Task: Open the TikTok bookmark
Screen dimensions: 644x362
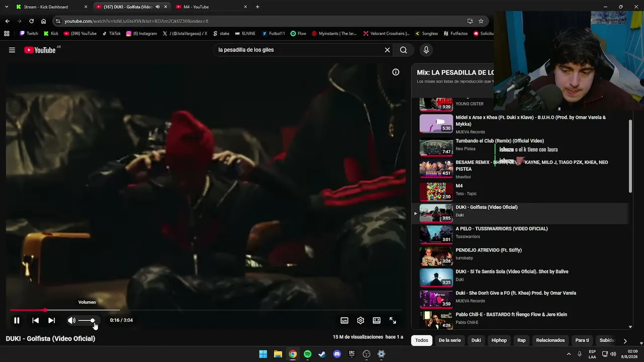Action: pos(111,34)
